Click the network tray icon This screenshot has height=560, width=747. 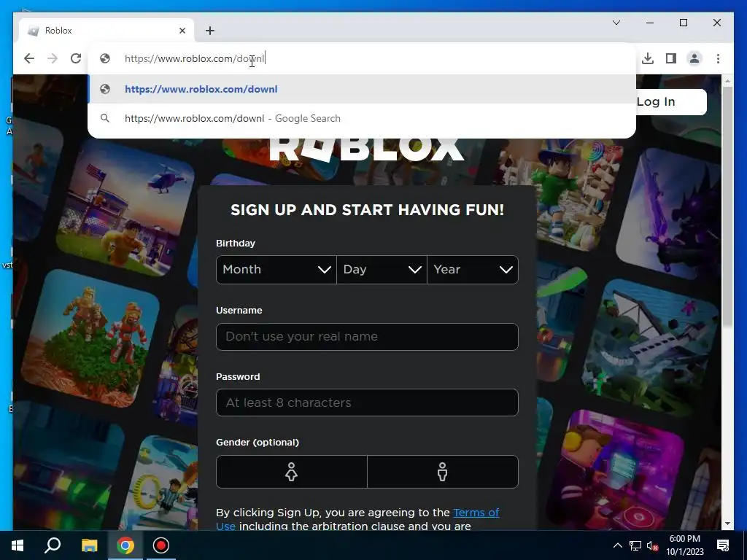click(x=635, y=545)
